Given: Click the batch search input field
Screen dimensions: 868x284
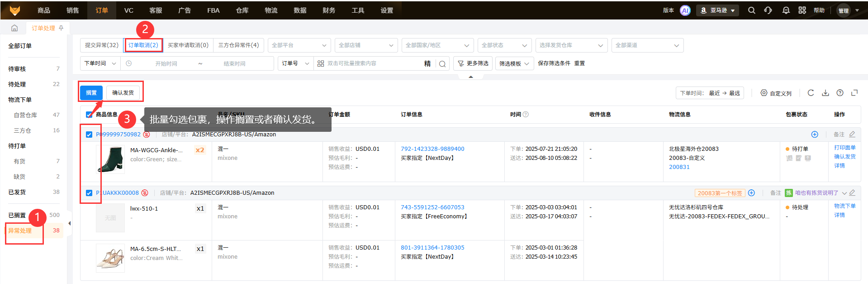Looking at the screenshot, I should click(371, 64).
